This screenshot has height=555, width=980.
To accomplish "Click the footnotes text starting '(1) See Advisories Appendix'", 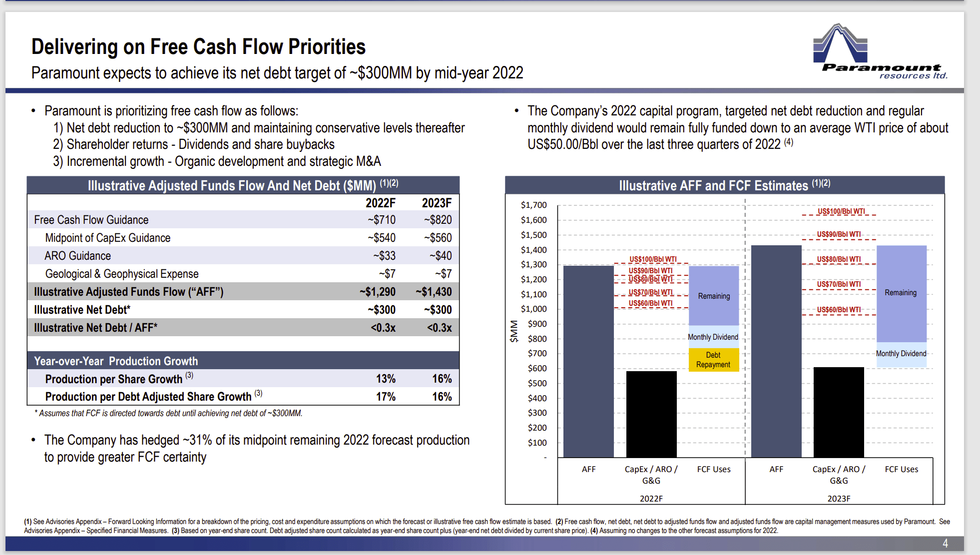I will 487,526.
